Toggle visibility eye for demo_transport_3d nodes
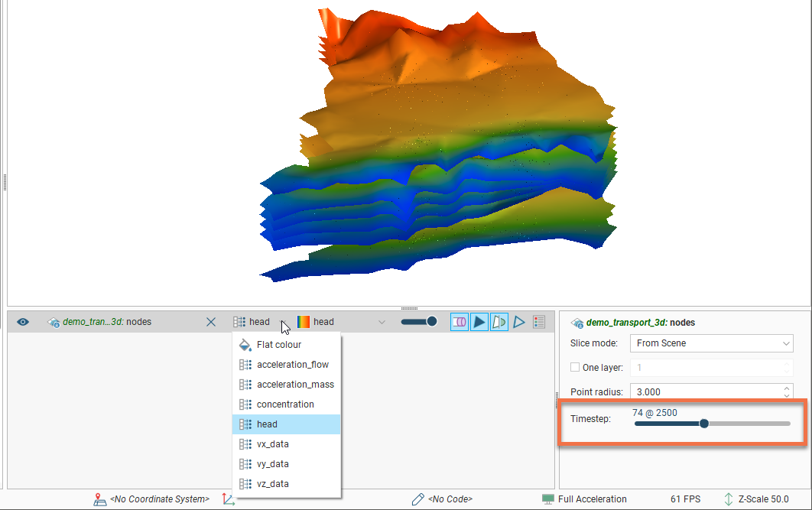812x510 pixels. pyautogui.click(x=23, y=322)
